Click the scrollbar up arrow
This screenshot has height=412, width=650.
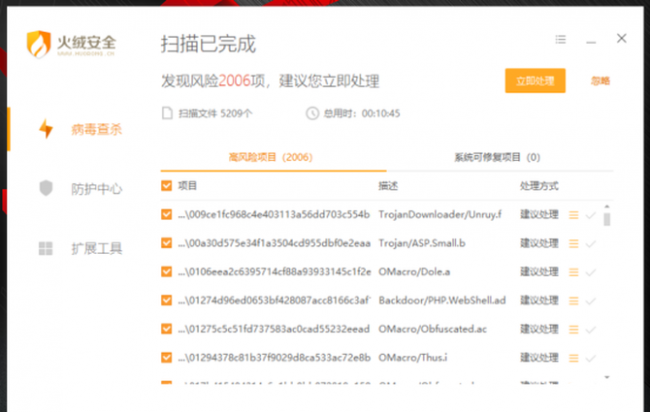click(607, 206)
